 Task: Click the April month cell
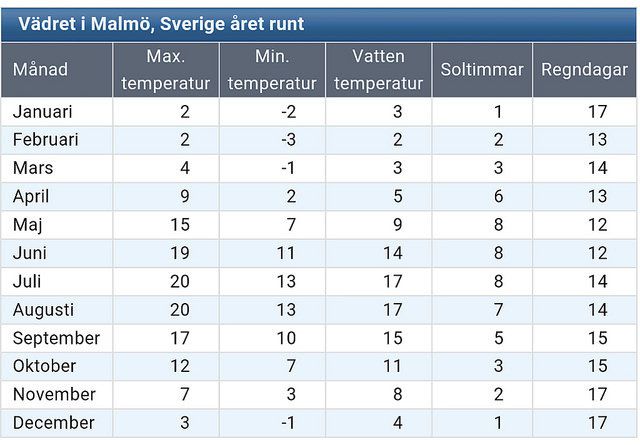click(57, 196)
